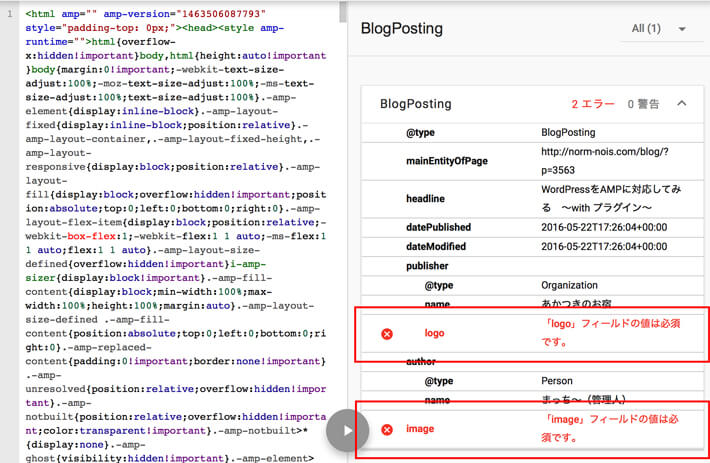Click the red error icon beside logo
710x463 pixels.
click(x=387, y=334)
